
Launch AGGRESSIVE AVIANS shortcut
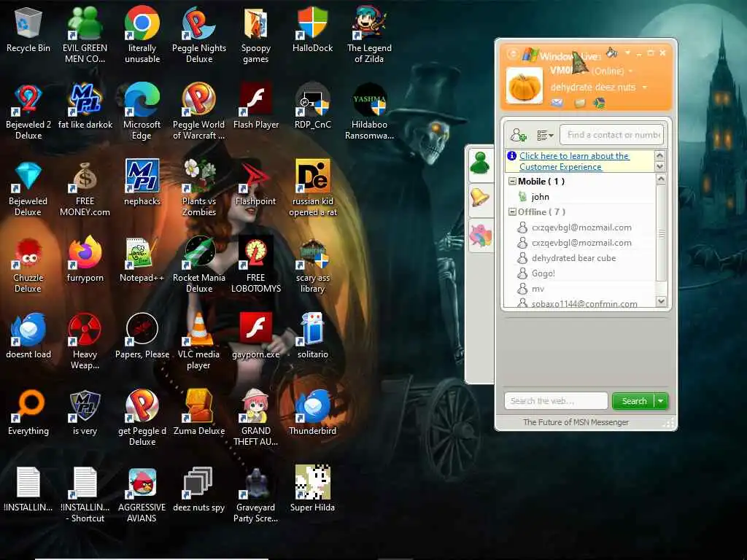142,495
